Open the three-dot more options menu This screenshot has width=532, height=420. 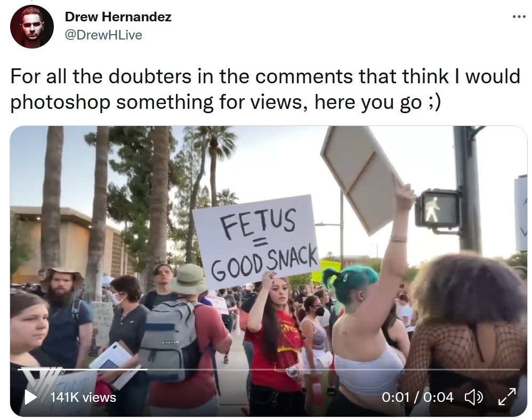click(519, 17)
